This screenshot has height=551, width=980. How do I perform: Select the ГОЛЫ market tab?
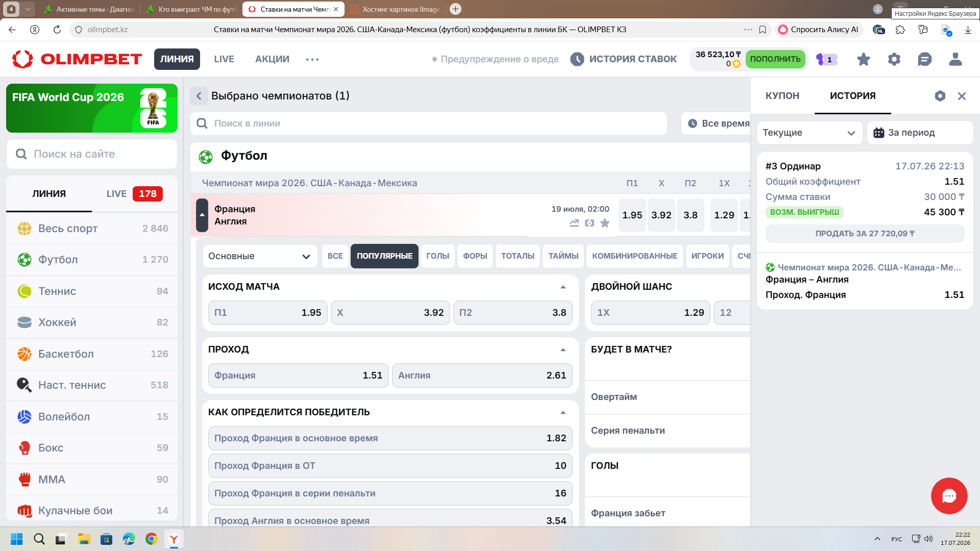438,256
